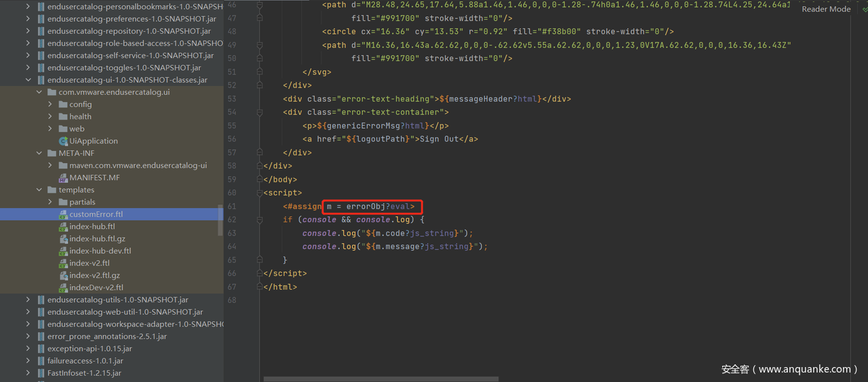Click the index-v2.ftl.gz file icon
The height and width of the screenshot is (382, 868).
pyautogui.click(x=63, y=275)
